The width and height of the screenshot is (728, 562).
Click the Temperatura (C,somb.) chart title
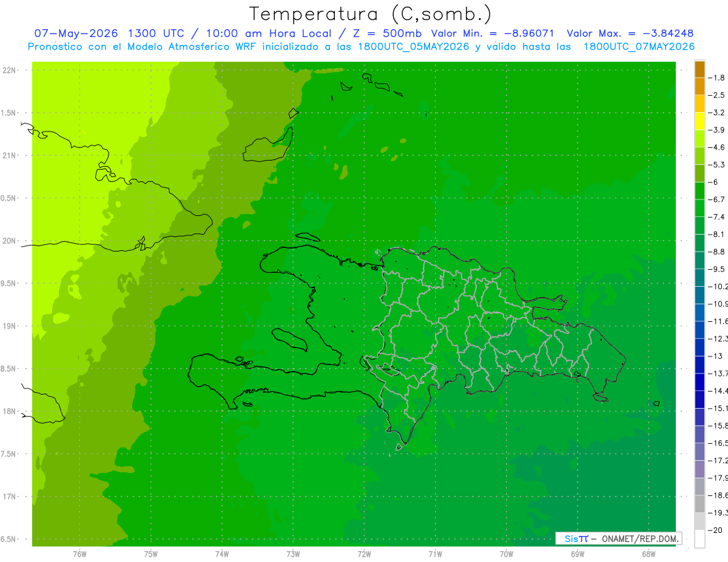tap(371, 14)
